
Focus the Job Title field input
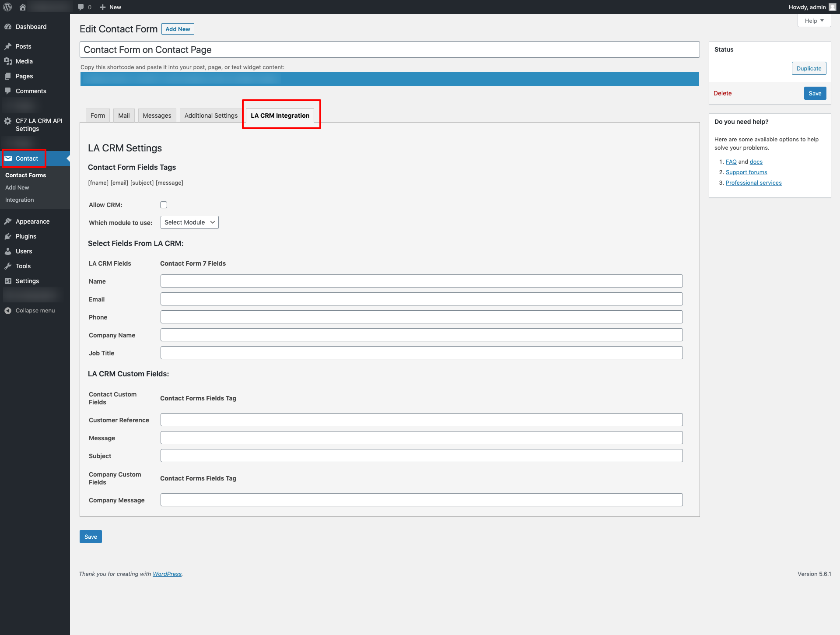click(421, 353)
